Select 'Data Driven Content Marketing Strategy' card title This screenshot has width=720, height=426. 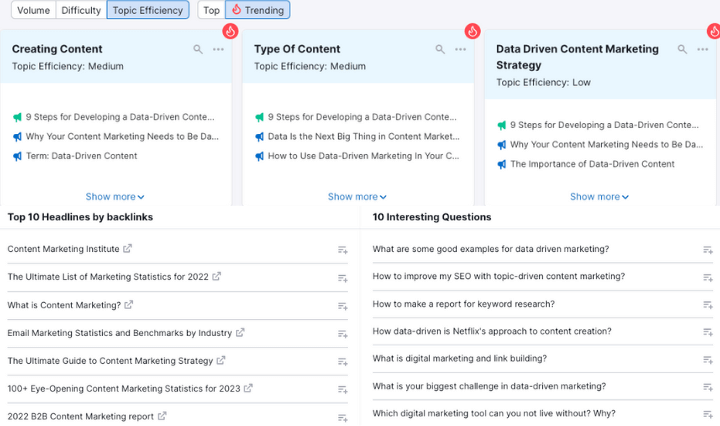click(x=577, y=57)
